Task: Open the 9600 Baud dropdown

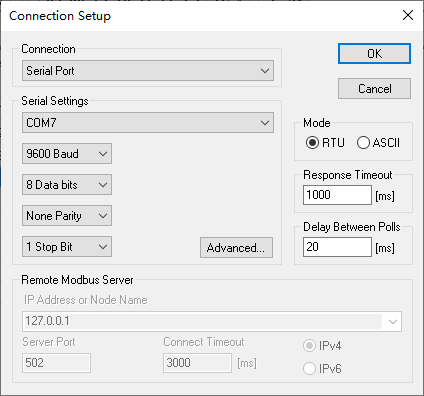Action: click(67, 154)
